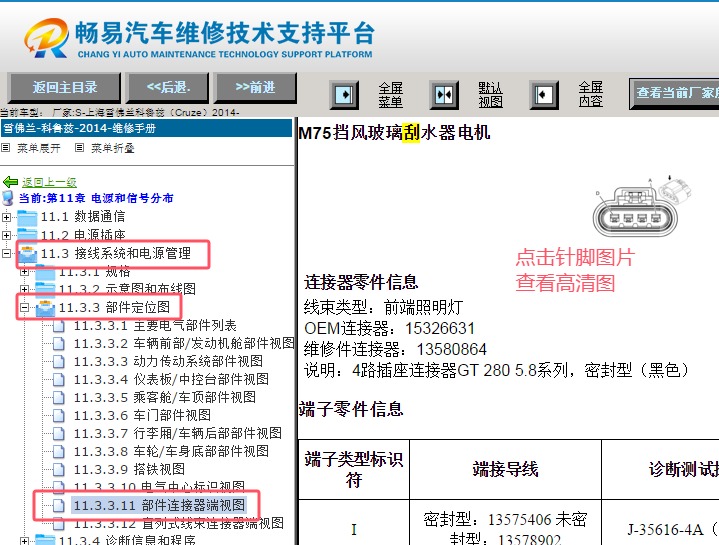Click the connector pin diagram image

(642, 207)
